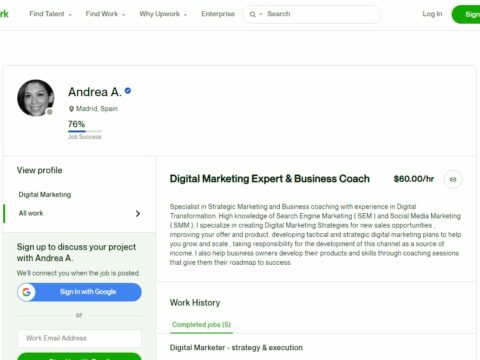Viewport: 480px width, 360px height.
Task: Click the location pin icon near Madrid
Action: (71, 109)
